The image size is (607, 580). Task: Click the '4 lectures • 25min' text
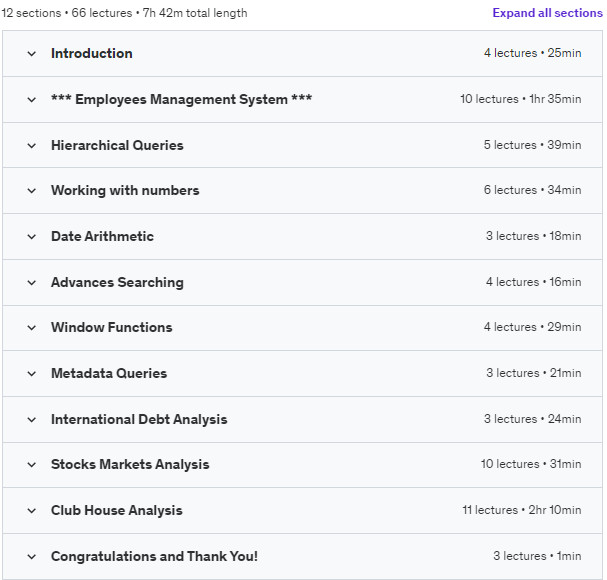point(532,53)
